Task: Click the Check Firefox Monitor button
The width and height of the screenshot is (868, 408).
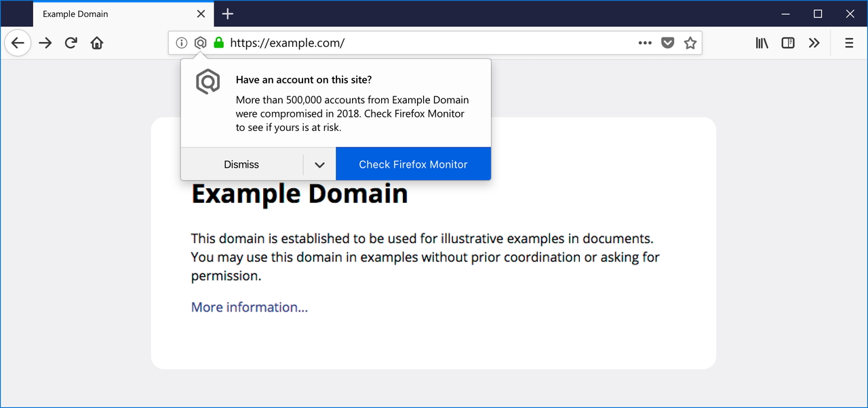Action: pyautogui.click(x=413, y=164)
